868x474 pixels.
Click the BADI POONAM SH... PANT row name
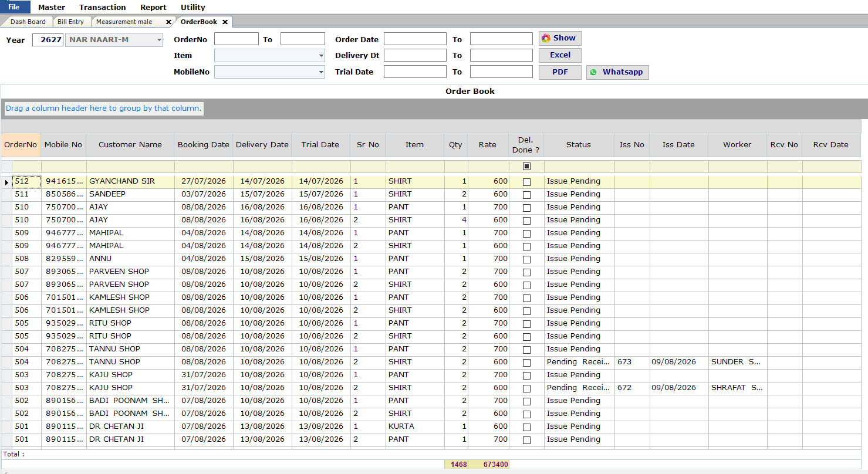pyautogui.click(x=130, y=401)
